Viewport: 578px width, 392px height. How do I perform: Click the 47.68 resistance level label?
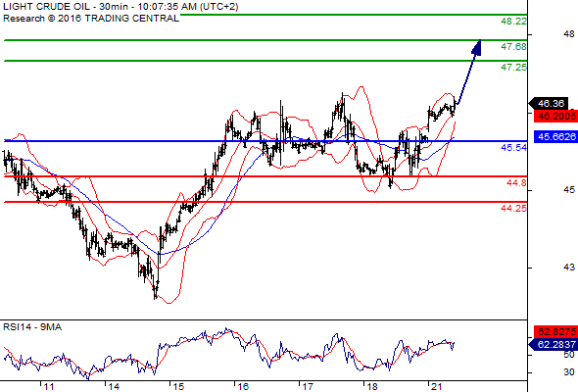coord(513,47)
